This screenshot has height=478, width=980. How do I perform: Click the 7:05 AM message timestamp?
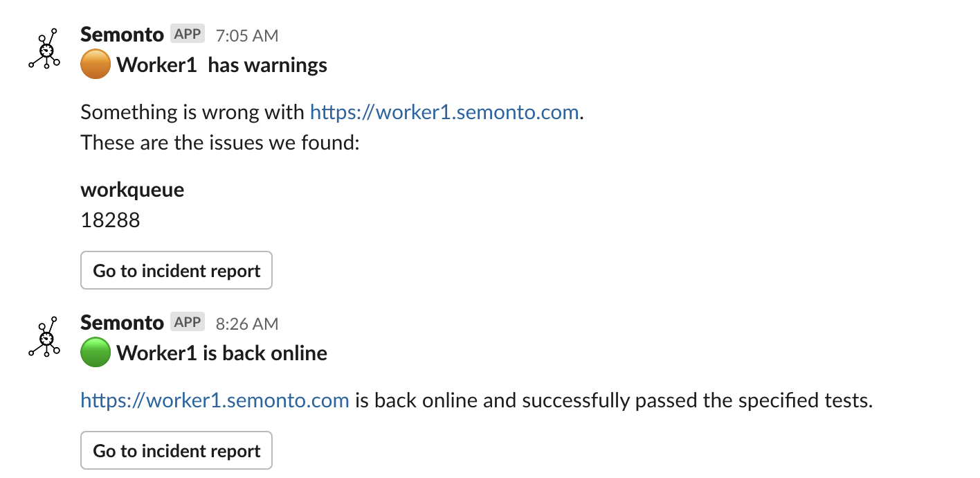click(247, 35)
